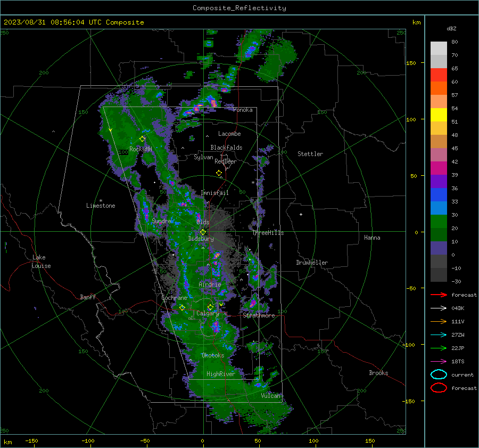Pick the red 65 dBZ color swatch
This screenshot has width=479, height=448.
pyautogui.click(x=439, y=75)
